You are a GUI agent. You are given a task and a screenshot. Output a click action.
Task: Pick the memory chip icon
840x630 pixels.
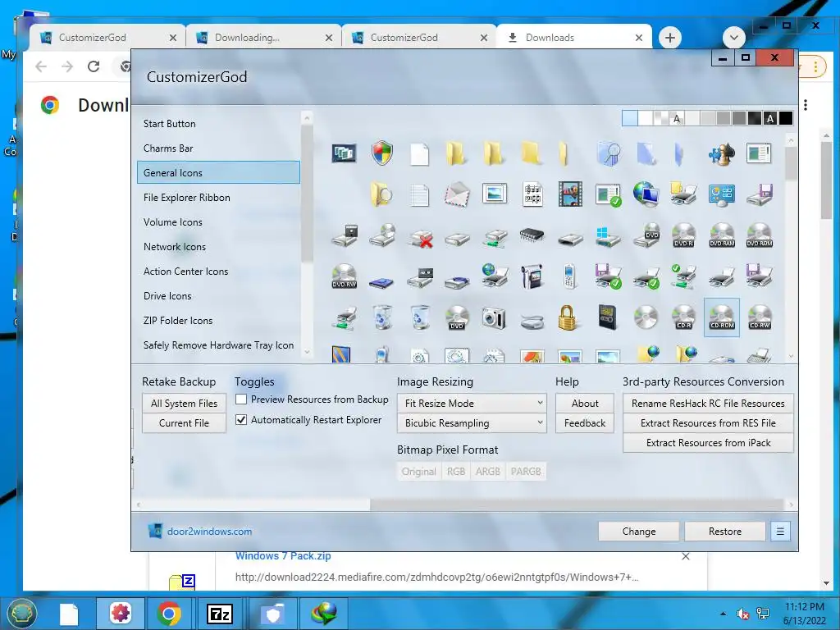pos(532,235)
